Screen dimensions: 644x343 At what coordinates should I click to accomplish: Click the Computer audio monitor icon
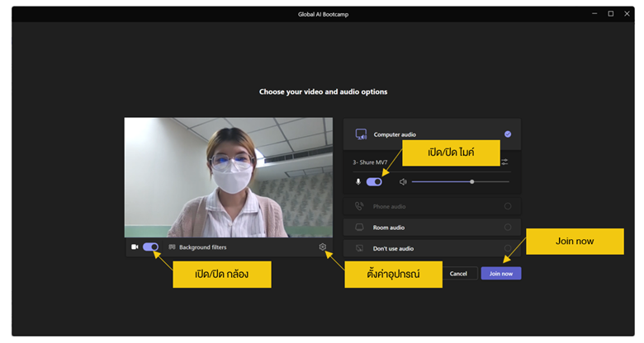360,134
